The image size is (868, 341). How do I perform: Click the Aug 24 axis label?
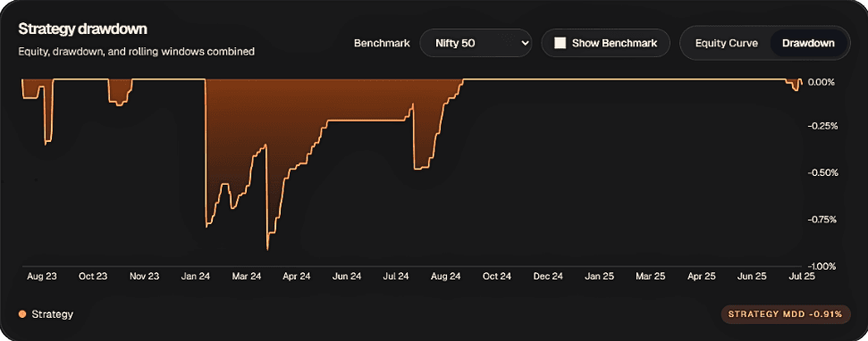point(447,276)
